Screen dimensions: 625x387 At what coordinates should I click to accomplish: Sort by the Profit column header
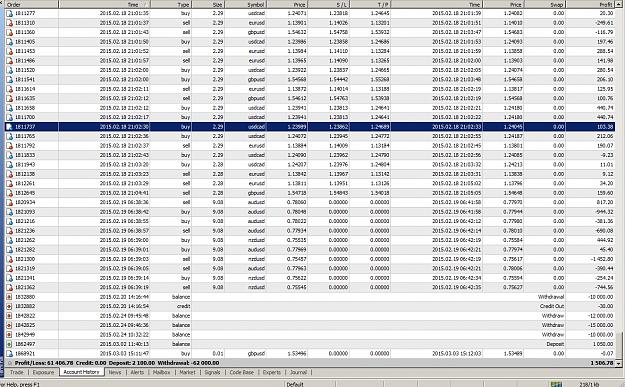[x=591, y=4]
